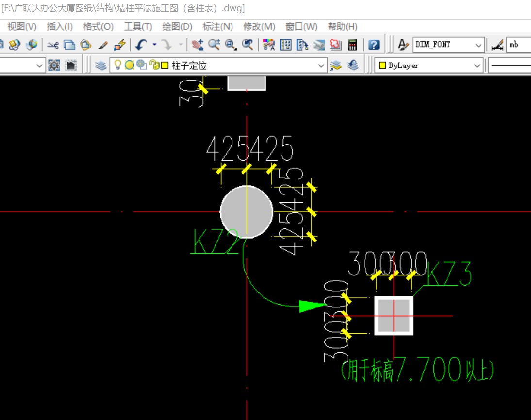Open the Workspace Settings gear icon
The image size is (531, 420).
point(54,65)
